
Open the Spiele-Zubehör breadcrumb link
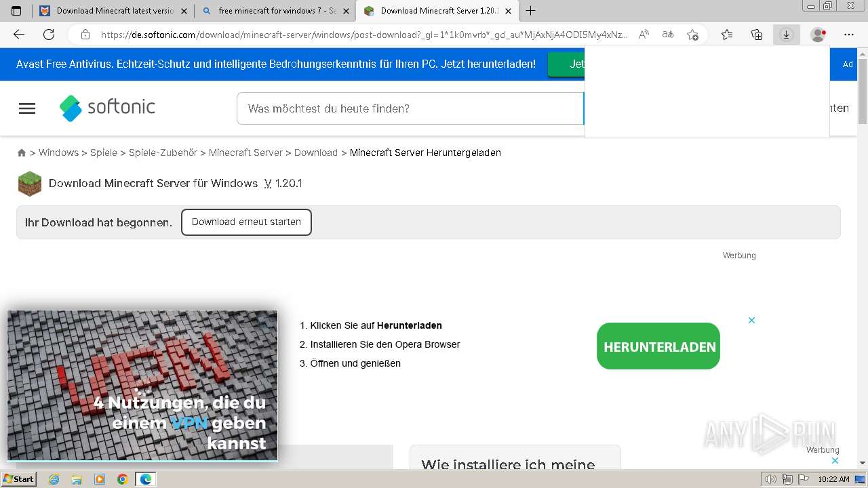tap(163, 152)
